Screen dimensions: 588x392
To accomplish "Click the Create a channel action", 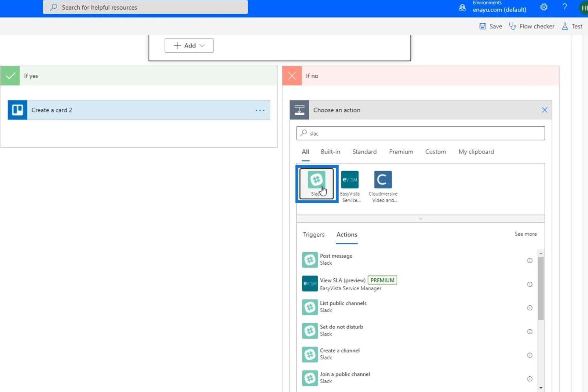I will (417, 354).
